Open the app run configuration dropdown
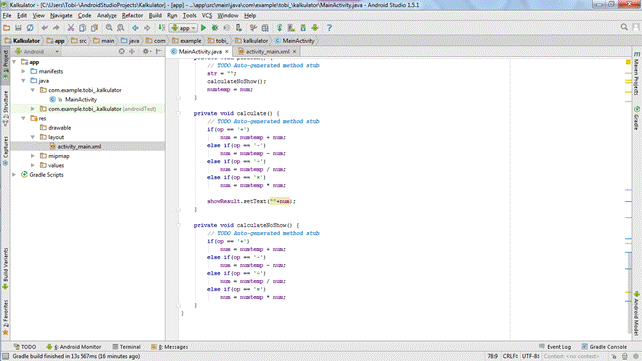This screenshot has height=361, width=642. (x=184, y=28)
